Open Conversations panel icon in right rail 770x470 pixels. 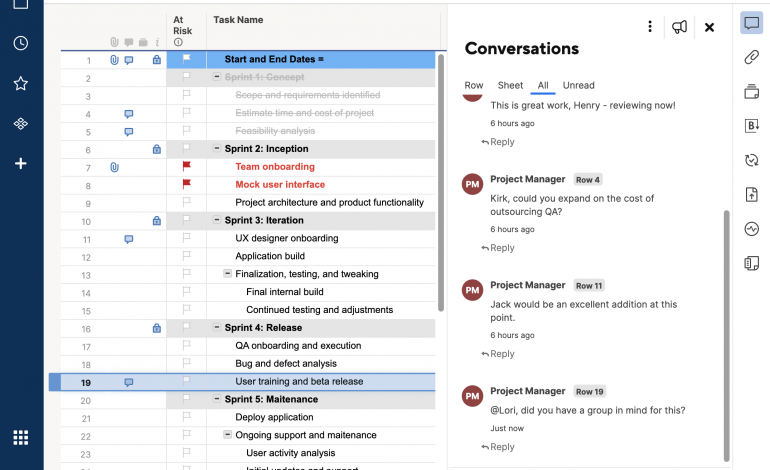click(751, 23)
